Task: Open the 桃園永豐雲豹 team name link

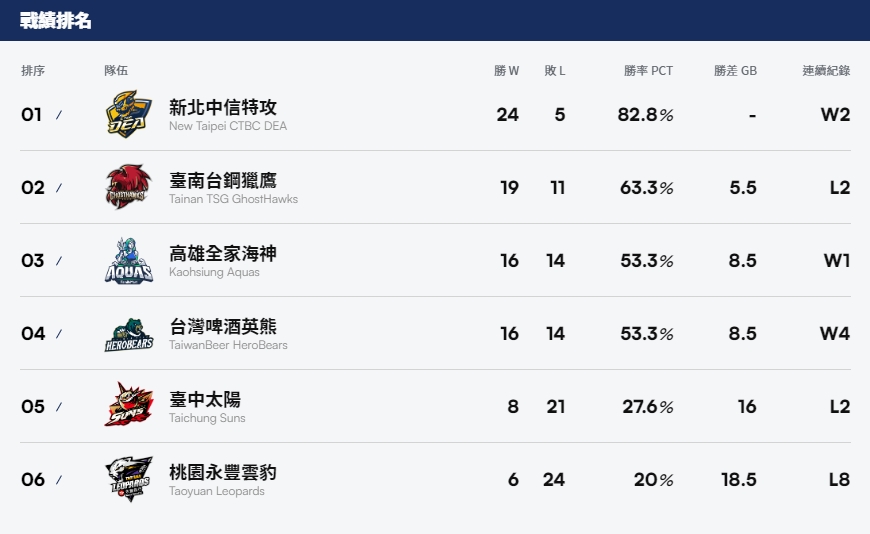Action: tap(223, 472)
